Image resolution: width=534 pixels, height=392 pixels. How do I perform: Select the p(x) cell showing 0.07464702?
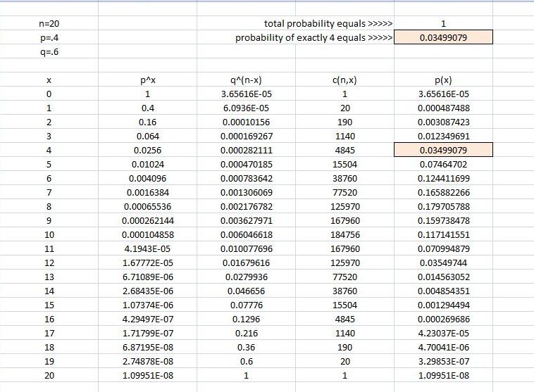click(x=443, y=165)
